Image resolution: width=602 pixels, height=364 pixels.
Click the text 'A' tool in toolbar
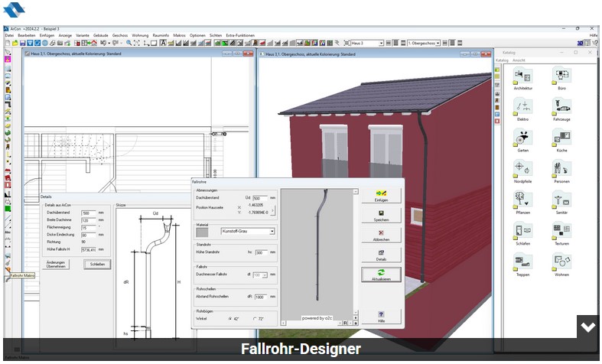click(x=163, y=43)
